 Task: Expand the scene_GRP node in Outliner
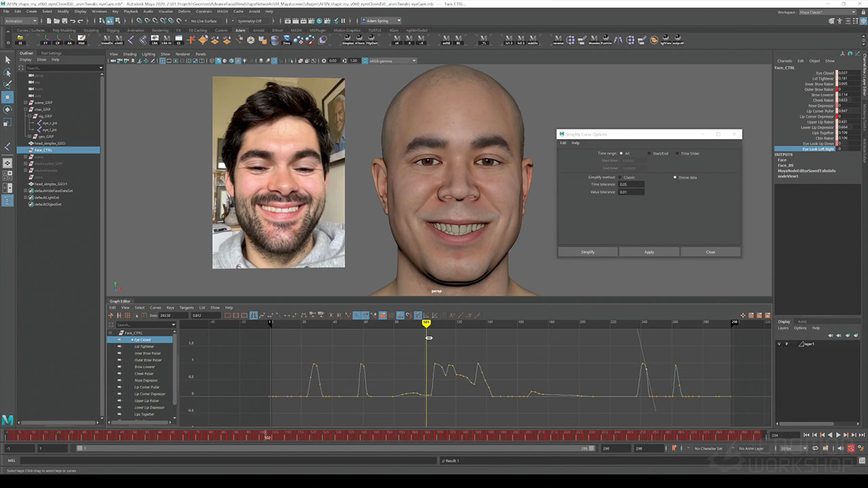click(x=26, y=102)
